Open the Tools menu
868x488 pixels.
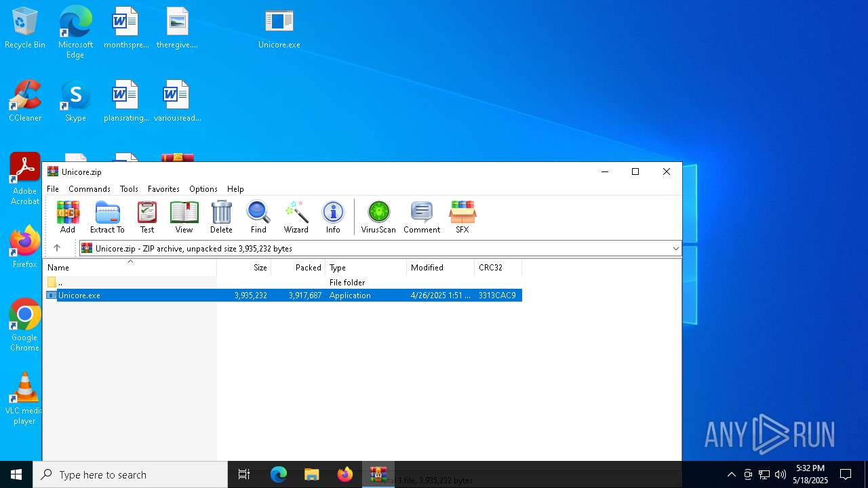pos(129,189)
